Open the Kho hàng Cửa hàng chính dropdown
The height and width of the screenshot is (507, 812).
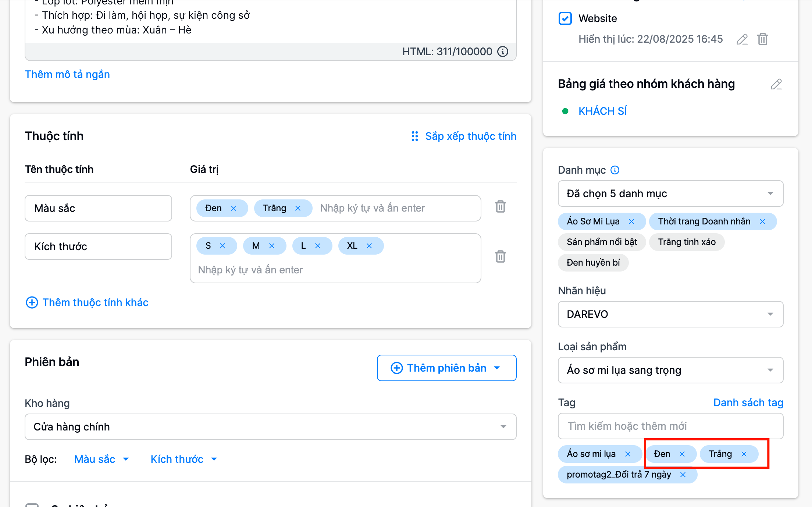tap(270, 427)
